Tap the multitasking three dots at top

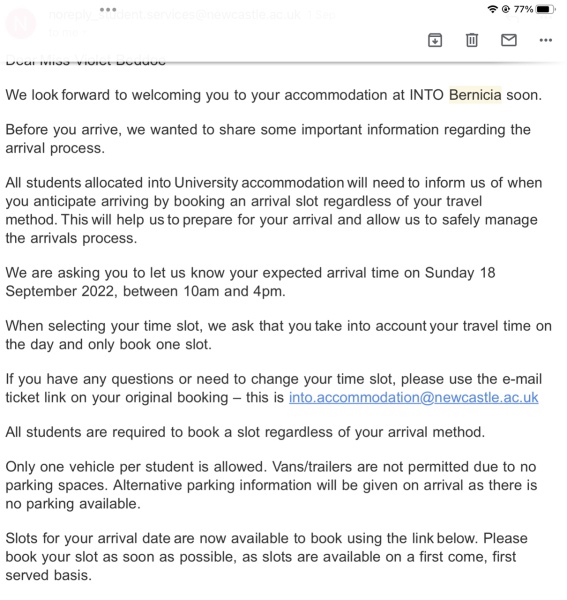[108, 9]
